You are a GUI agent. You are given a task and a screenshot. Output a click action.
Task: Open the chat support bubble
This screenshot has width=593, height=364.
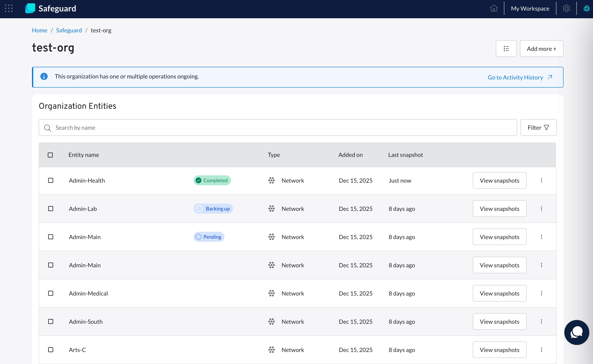[576, 332]
